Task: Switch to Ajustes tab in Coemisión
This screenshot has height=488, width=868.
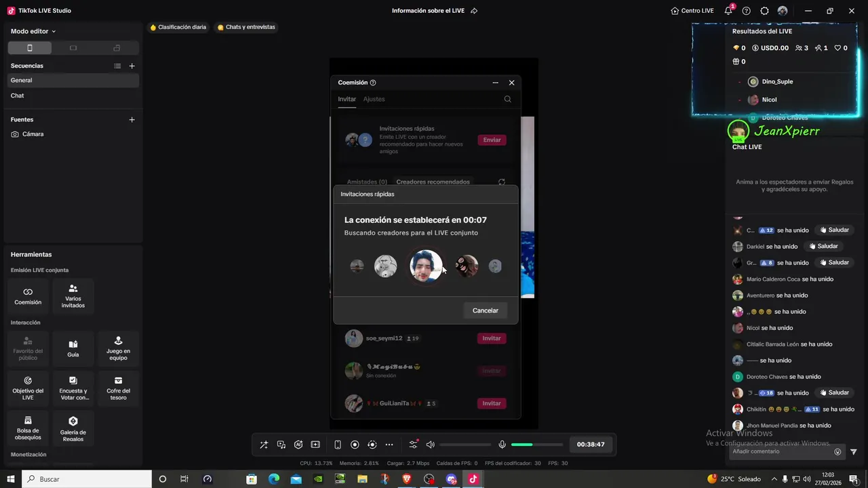Action: (x=374, y=99)
